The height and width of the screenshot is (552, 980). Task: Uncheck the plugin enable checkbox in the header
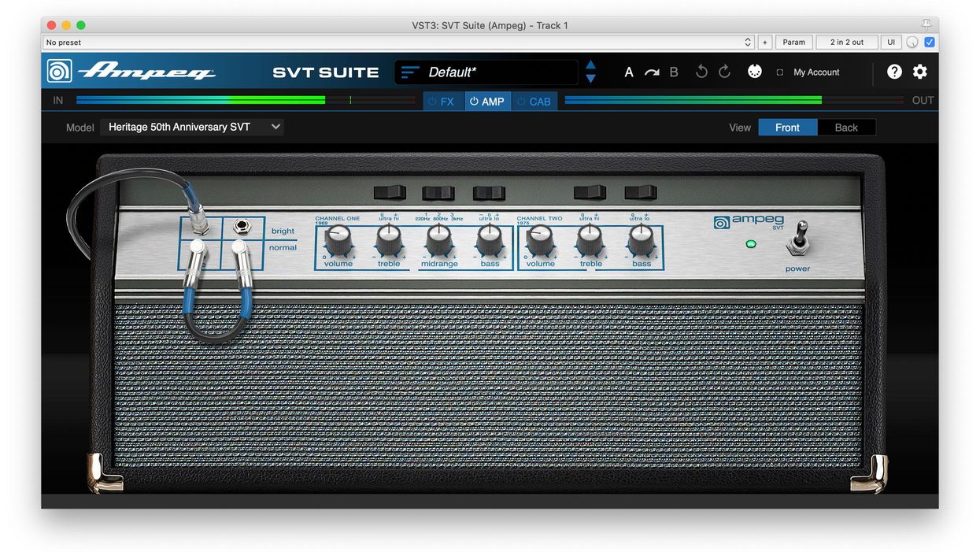pos(929,42)
